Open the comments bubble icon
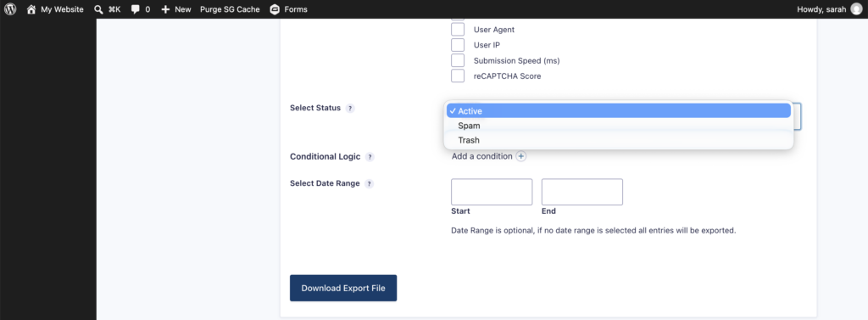This screenshot has height=320, width=868. [x=135, y=9]
